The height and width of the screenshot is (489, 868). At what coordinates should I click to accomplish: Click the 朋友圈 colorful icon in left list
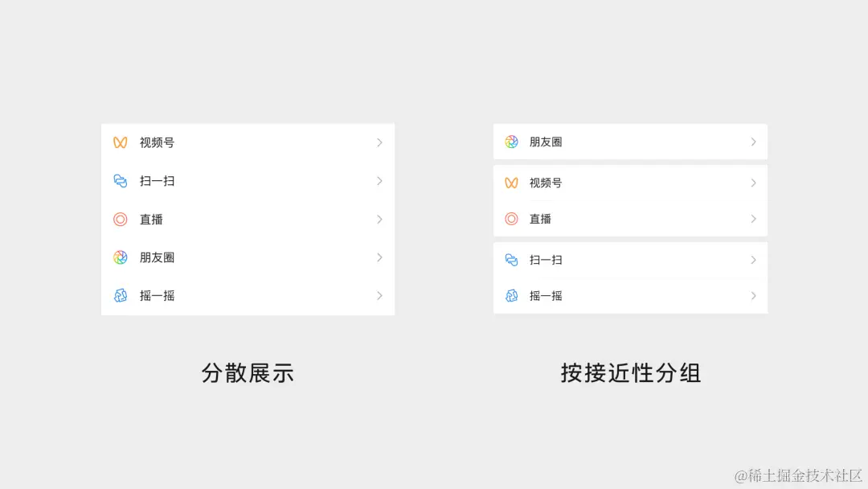click(120, 257)
